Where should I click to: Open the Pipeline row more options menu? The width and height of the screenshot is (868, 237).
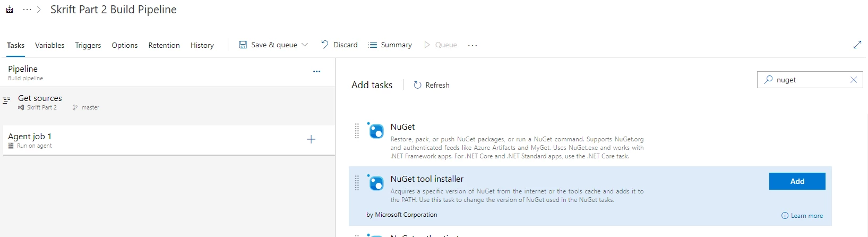[316, 71]
